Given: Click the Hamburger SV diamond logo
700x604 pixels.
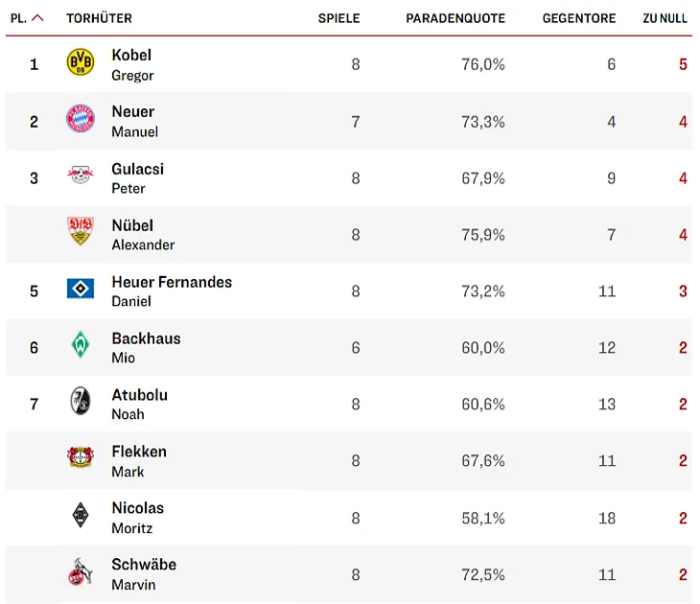Looking at the screenshot, I should pos(81,289).
